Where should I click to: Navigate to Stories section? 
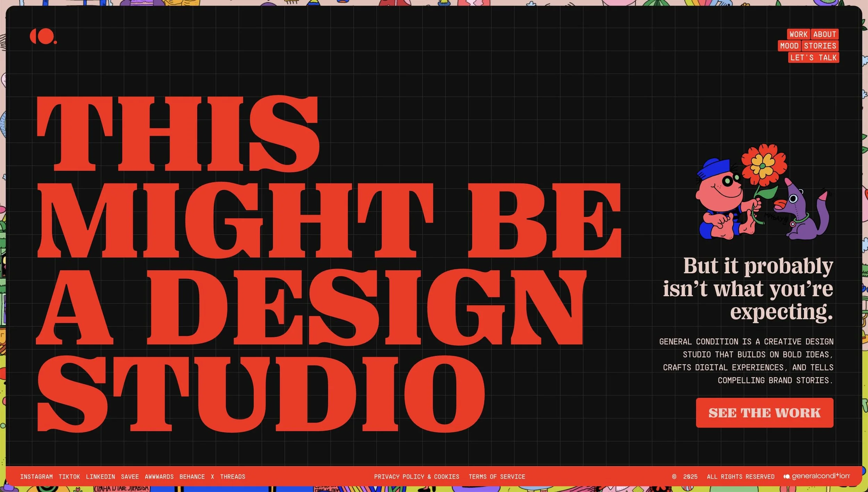820,46
